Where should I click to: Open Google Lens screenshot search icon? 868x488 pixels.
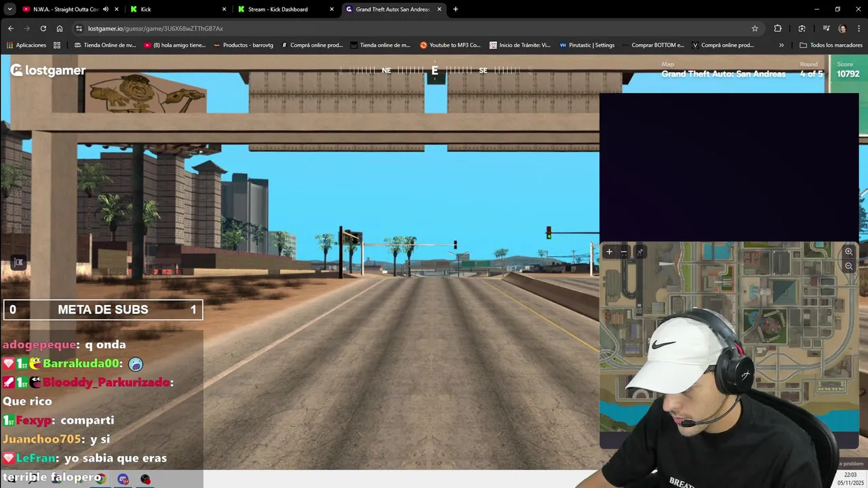(802, 28)
